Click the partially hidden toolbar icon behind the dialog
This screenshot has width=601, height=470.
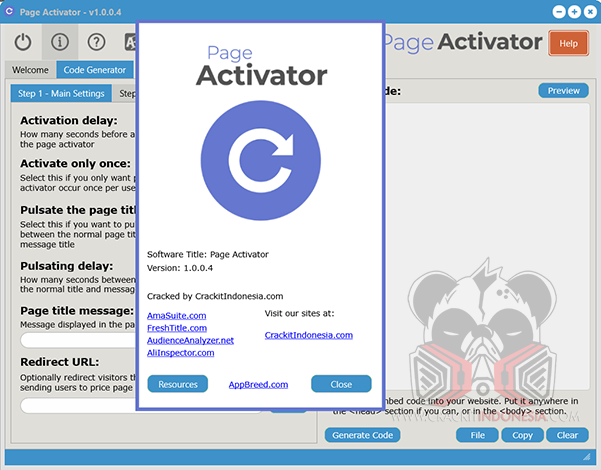pyautogui.click(x=130, y=42)
